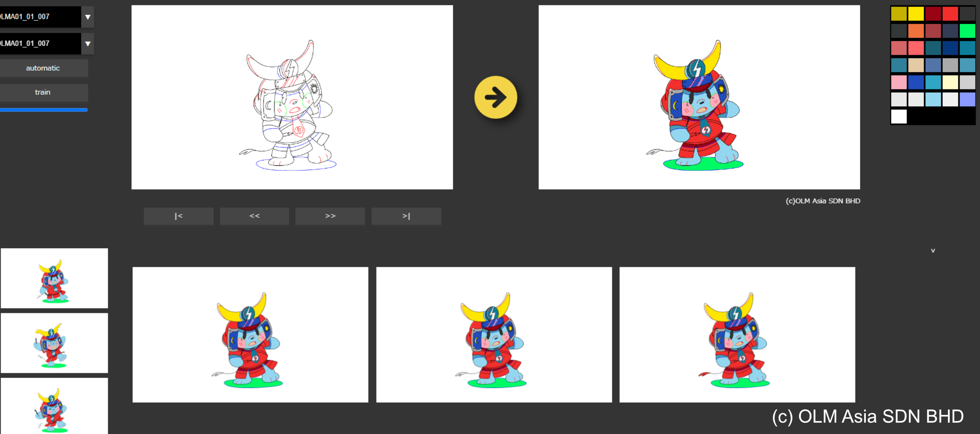Open the first bottom colorized preview

click(x=251, y=335)
